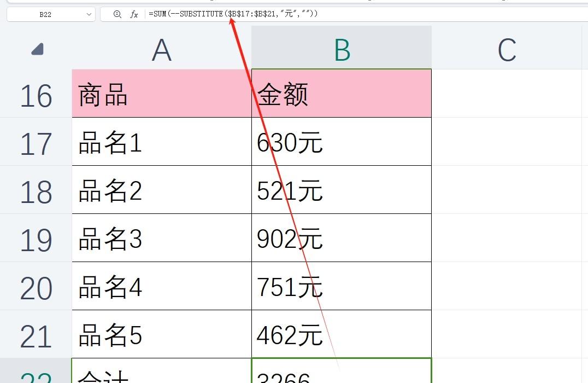Select cell with 462元
The width and height of the screenshot is (588, 383).
point(342,334)
